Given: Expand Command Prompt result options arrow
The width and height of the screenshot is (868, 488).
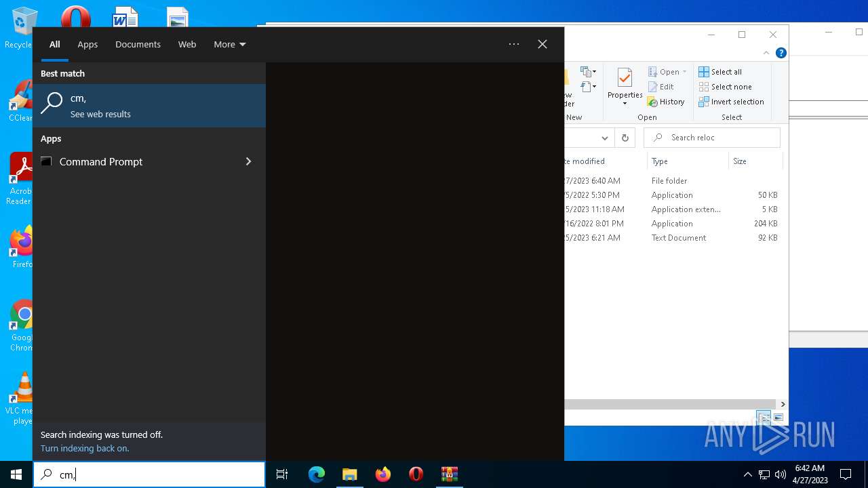Looking at the screenshot, I should (248, 161).
